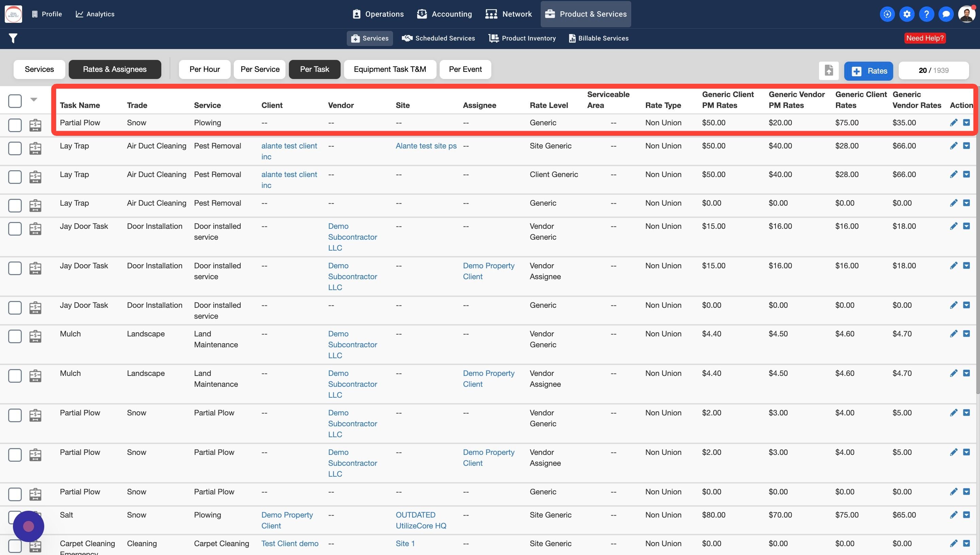The image size is (980, 555).
Task: Click the export file icon beside Rates
Action: click(x=829, y=70)
